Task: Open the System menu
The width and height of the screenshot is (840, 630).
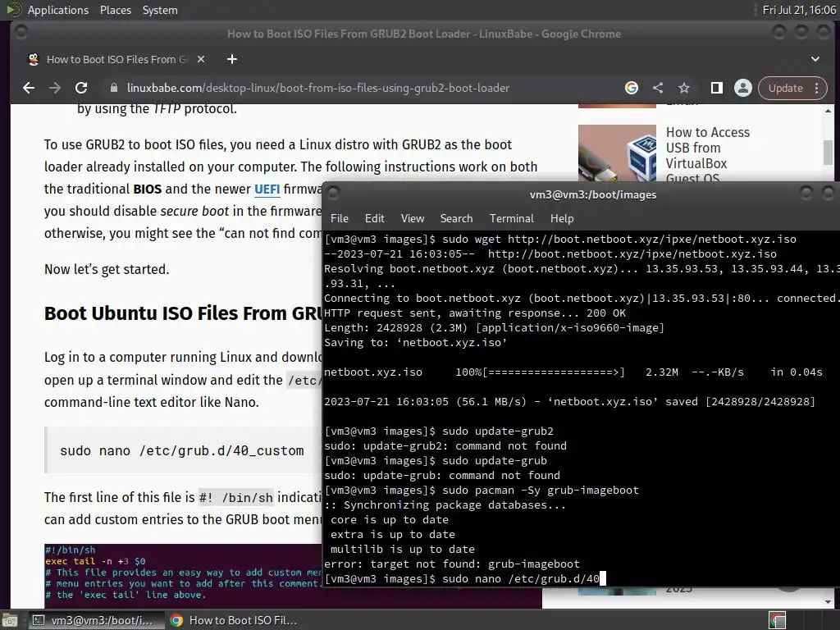Action: pos(160,10)
